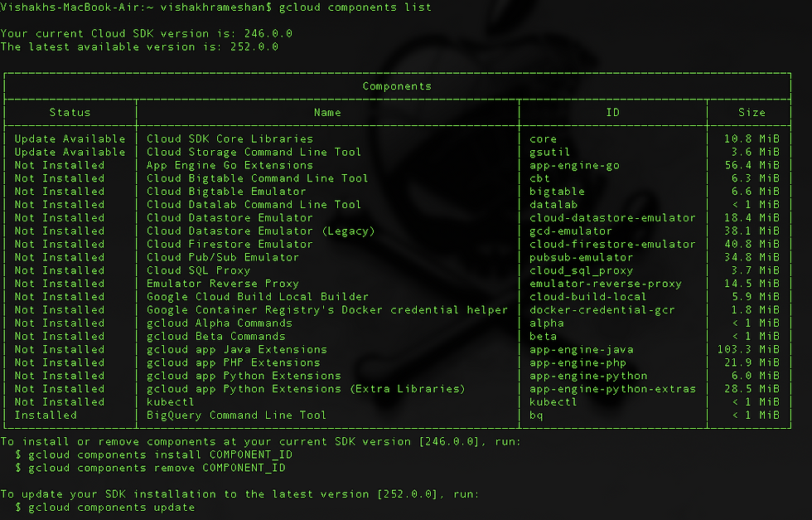812x520 pixels.
Task: Click the 'app-engine-java' ID cell
Action: click(x=581, y=350)
